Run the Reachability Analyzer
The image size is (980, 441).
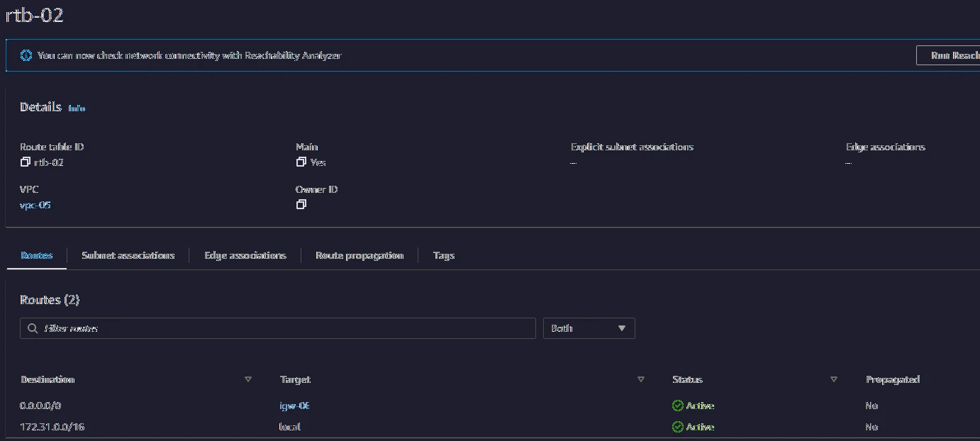[948, 55]
